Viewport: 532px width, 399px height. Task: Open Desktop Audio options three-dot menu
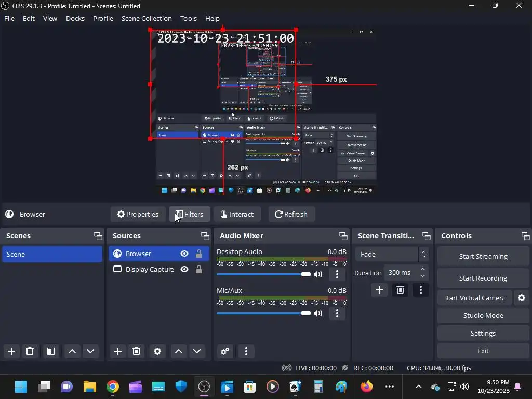point(337,274)
